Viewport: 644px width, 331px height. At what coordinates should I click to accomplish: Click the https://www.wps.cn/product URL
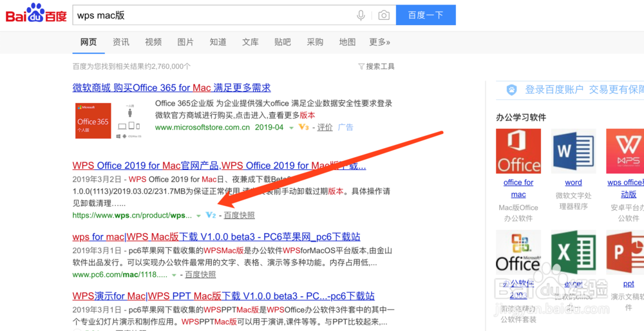click(x=132, y=215)
